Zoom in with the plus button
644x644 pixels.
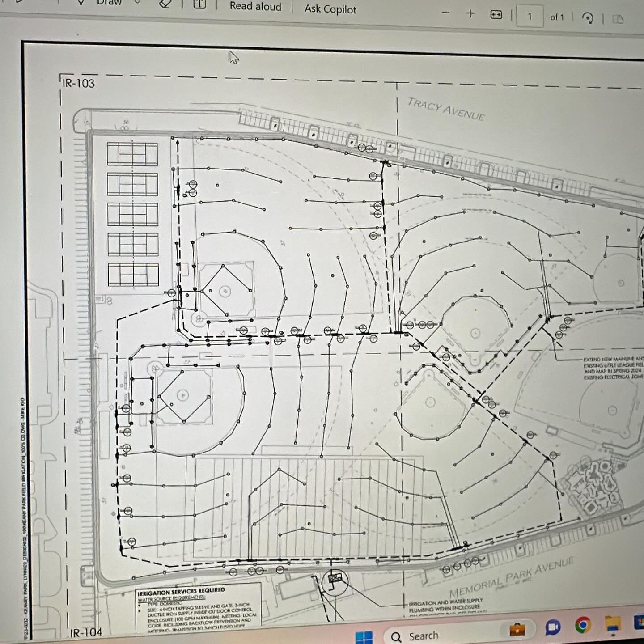[470, 14]
